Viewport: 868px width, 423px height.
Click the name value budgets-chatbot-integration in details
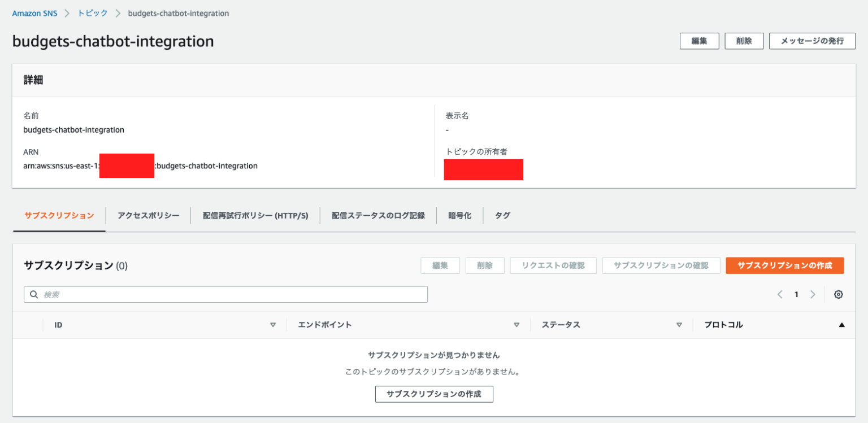click(x=73, y=130)
